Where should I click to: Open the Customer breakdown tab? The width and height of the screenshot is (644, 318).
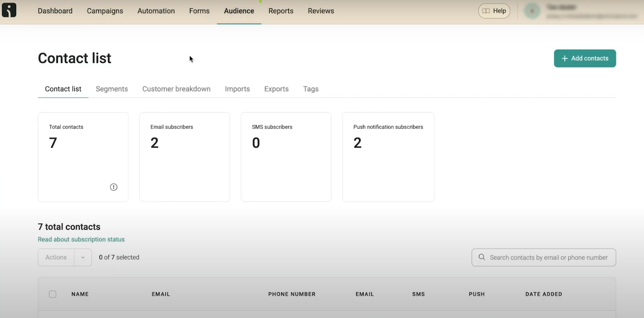(176, 89)
